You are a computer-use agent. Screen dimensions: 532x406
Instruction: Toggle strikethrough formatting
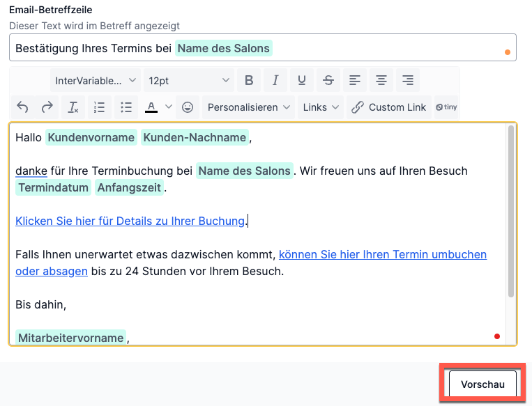[x=328, y=80]
